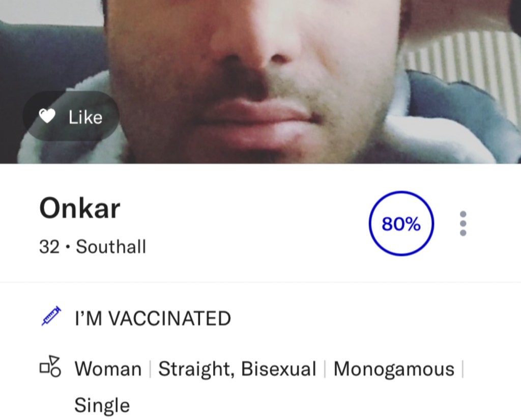Open the three-dot more options menu
Viewport: 521px width, 420px height.
(463, 223)
